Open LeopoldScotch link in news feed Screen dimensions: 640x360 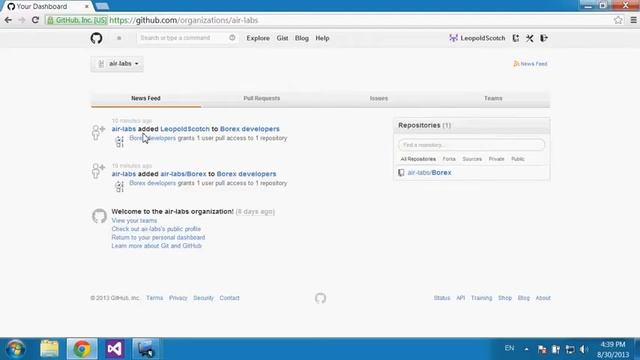[x=185, y=129]
